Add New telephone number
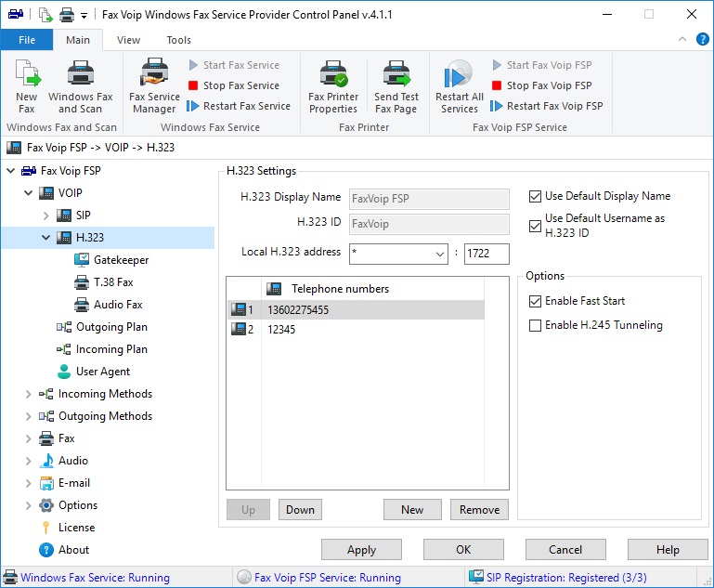The height and width of the screenshot is (588, 714). pyautogui.click(x=412, y=510)
